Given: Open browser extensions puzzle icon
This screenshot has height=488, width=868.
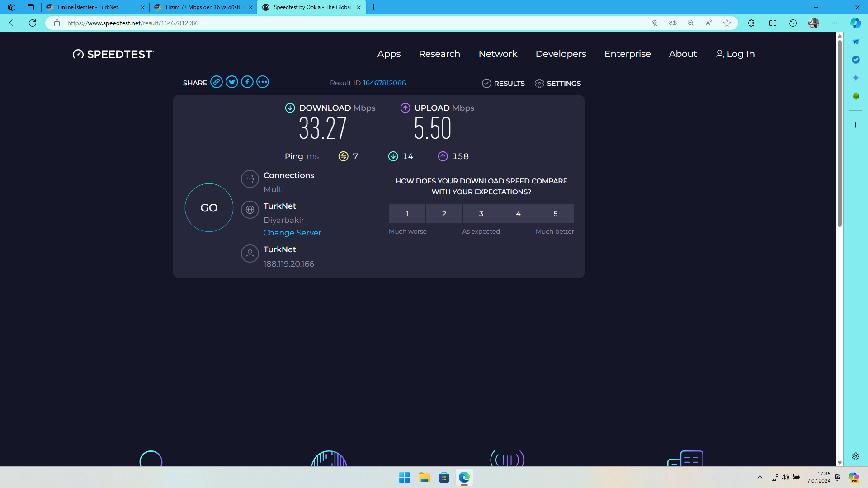Looking at the screenshot, I should (x=751, y=23).
